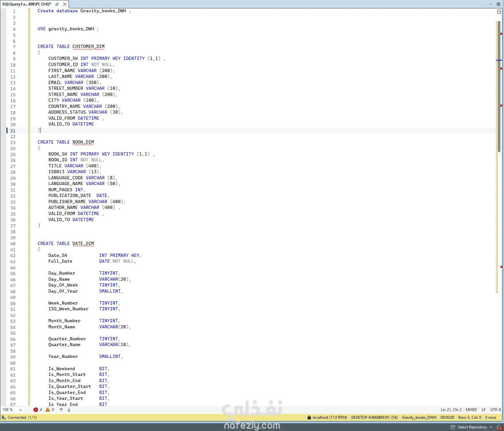The image size is (504, 431).
Task: Click line number 21 in the margin
Action: click(x=13, y=131)
